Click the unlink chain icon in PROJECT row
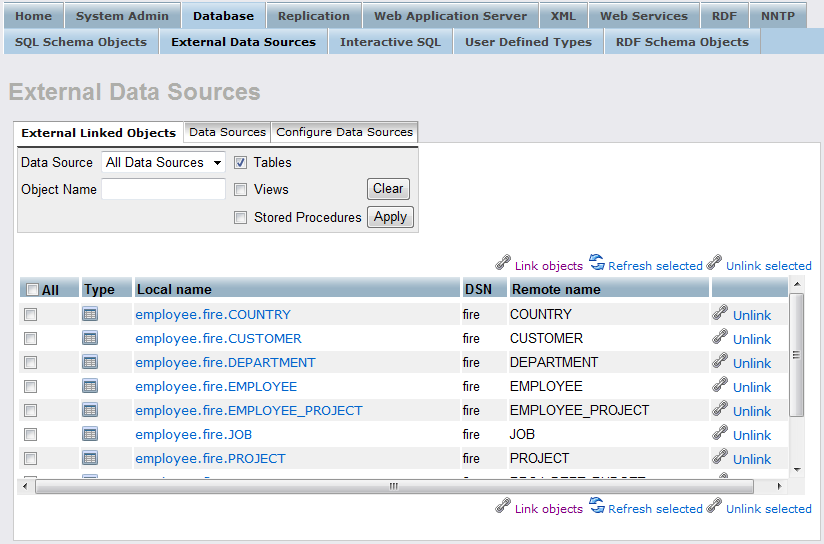The width and height of the screenshot is (824, 544). pos(720,458)
